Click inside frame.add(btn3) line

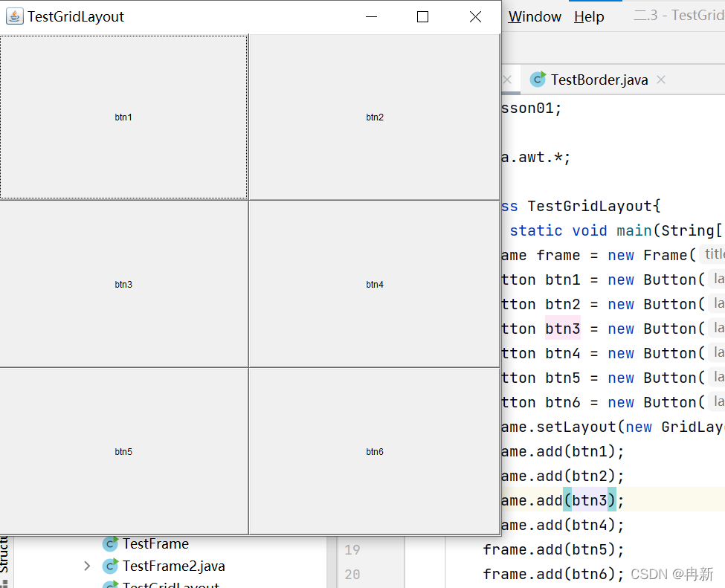click(563, 500)
